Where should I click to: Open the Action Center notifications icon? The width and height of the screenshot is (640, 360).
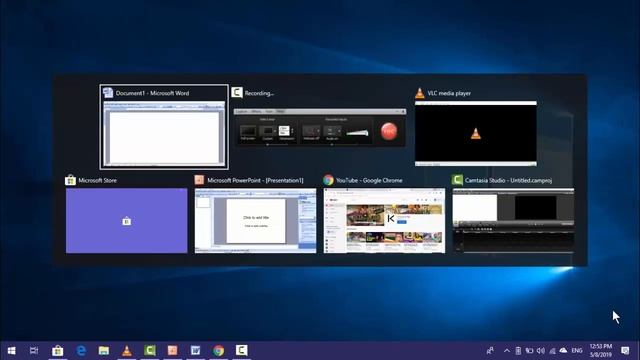(625, 351)
